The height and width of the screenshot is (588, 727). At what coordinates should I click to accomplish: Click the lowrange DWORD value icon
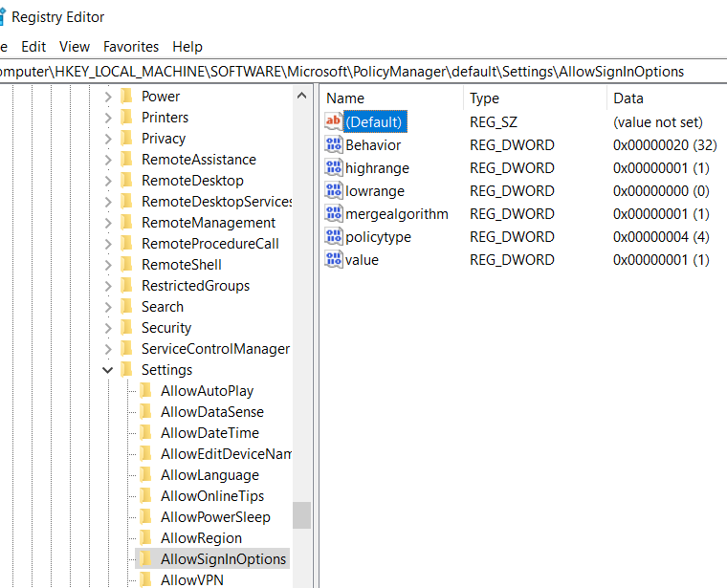click(x=333, y=191)
